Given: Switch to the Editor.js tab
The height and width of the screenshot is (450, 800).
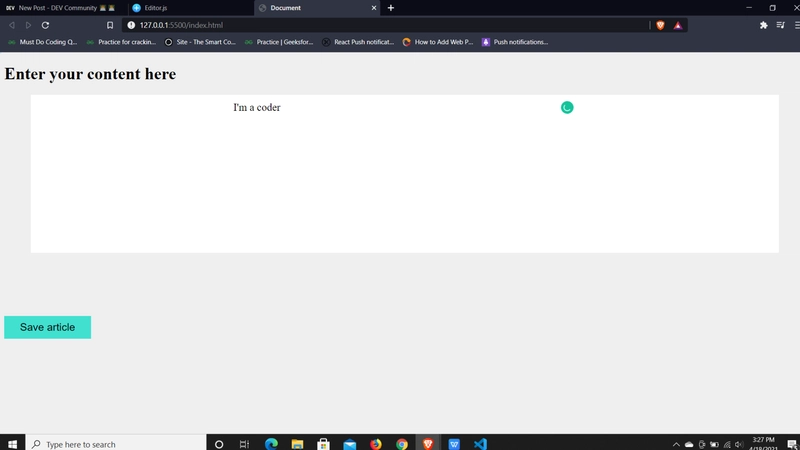Looking at the screenshot, I should [x=189, y=8].
